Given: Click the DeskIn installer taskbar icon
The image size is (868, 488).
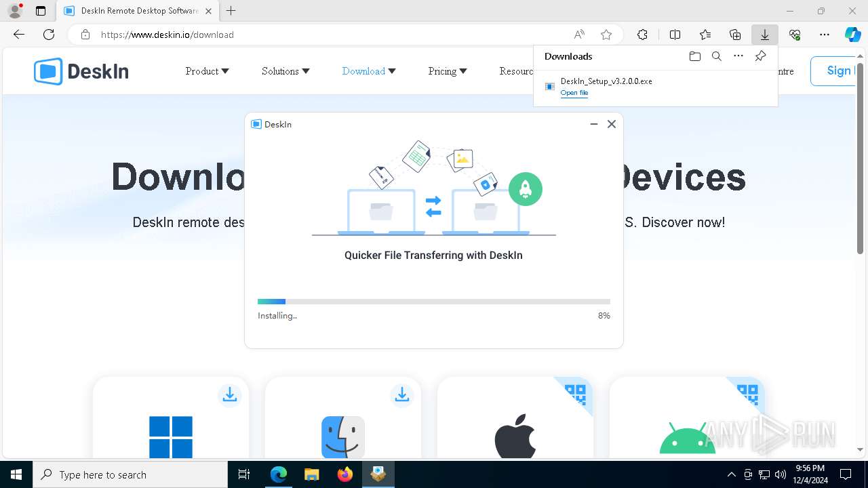Looking at the screenshot, I should click(378, 474).
